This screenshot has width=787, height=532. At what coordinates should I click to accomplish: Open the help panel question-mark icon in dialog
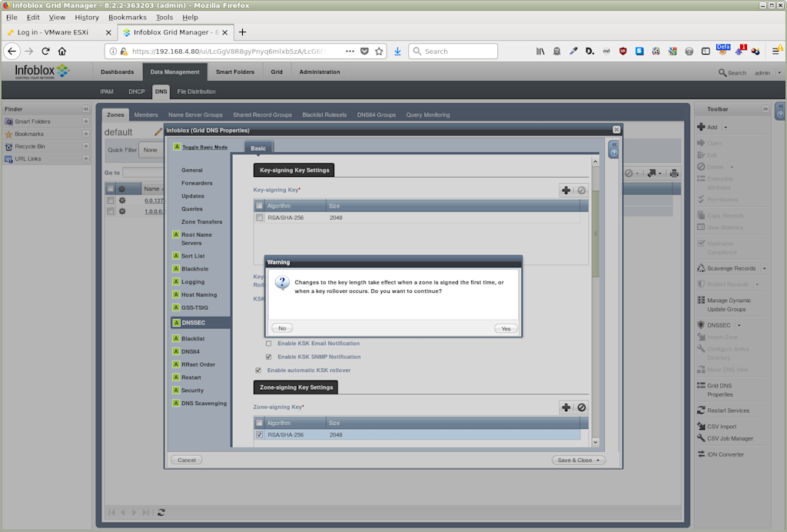click(614, 153)
